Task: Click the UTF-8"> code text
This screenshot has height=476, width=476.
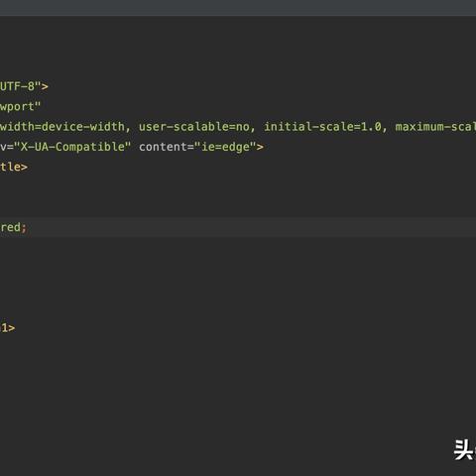Action: pyautogui.click(x=24, y=86)
